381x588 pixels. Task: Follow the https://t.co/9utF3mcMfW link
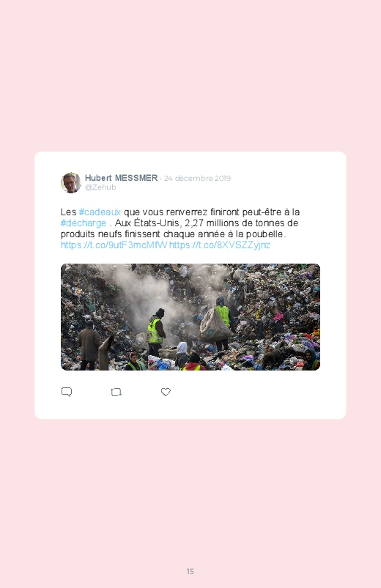[x=114, y=245]
